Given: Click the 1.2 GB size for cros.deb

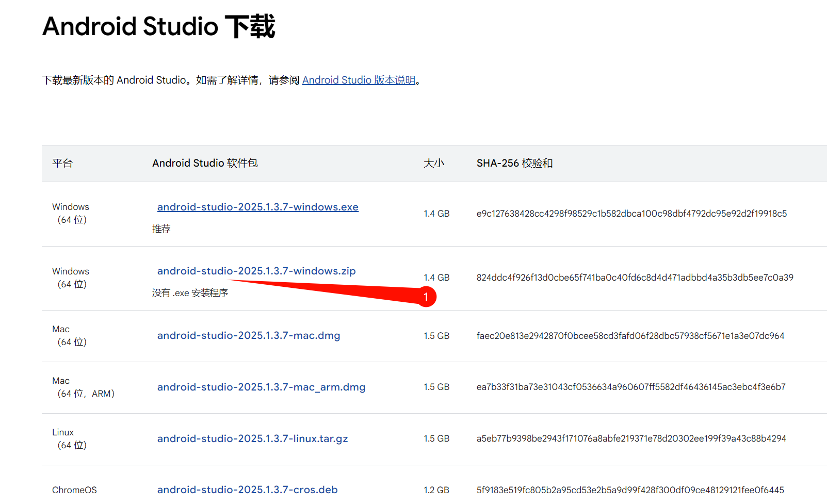Looking at the screenshot, I should 436,490.
